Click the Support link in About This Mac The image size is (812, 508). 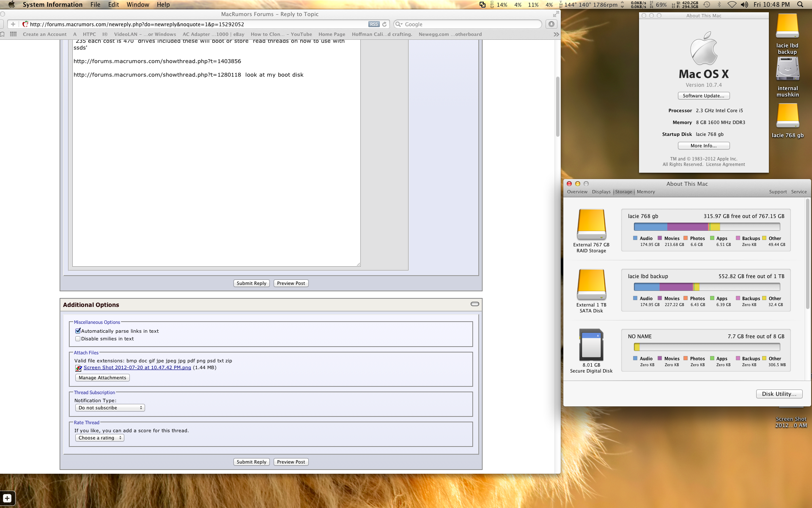coord(778,192)
